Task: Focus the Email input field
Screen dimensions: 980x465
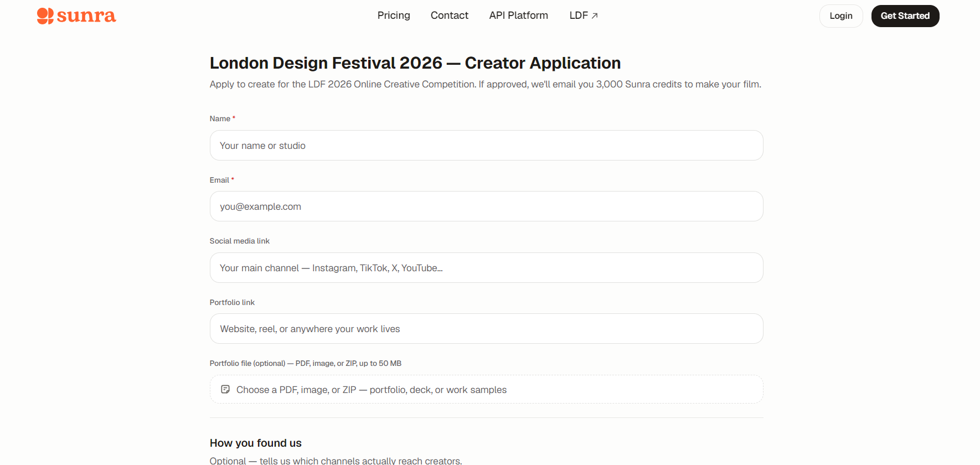Action: coord(486,206)
